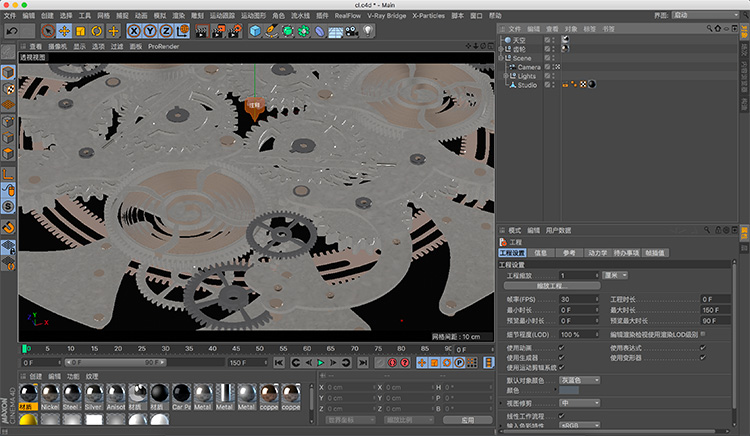Screen dimensions: 750x436
Task: Click the 缩放工程... button
Action: 552,286
